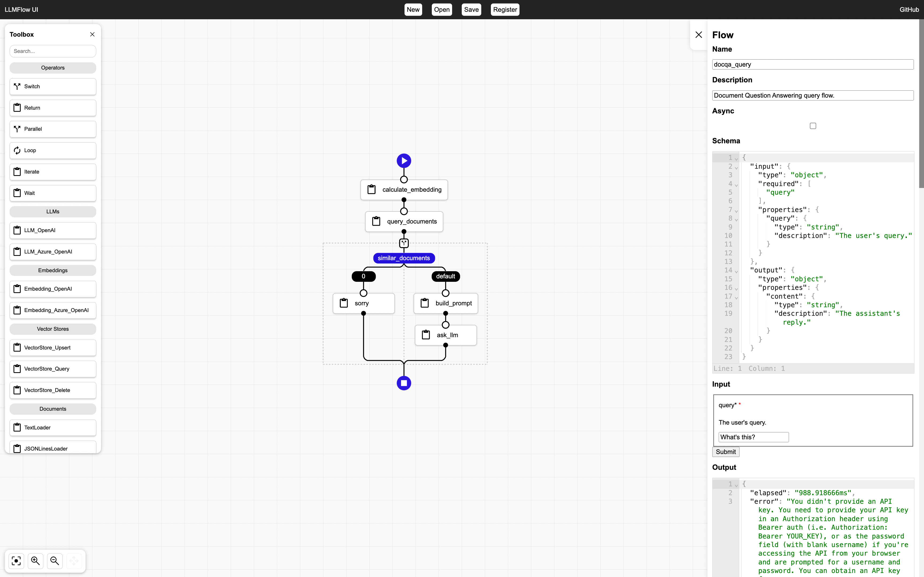Screen dimensions: 924x577
Task: Collapse the "input" fold arrow in Schema
Action: tap(736, 167)
